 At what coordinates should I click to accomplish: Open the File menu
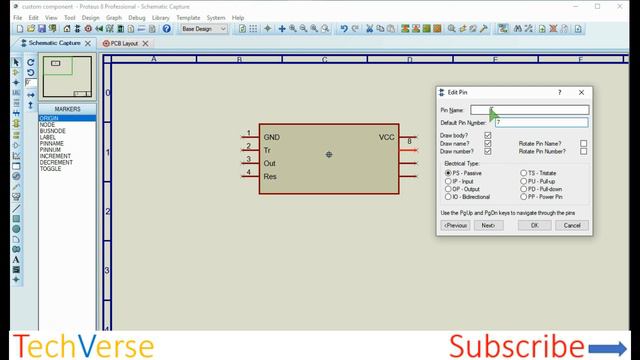point(18,18)
